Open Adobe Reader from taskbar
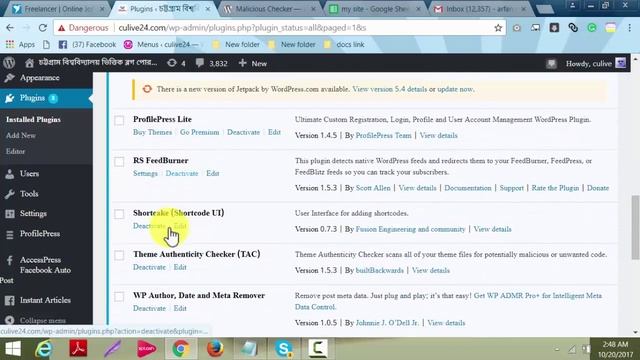The width and height of the screenshot is (640, 360). [x=78, y=349]
